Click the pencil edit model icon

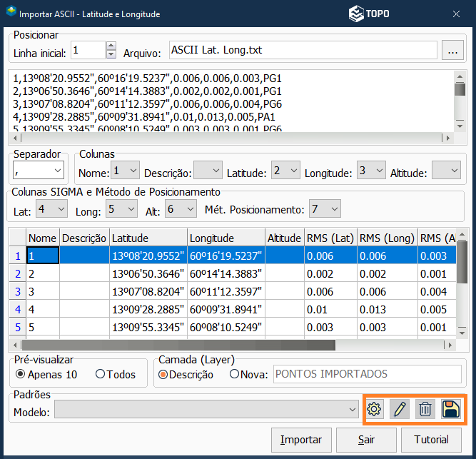click(x=400, y=409)
